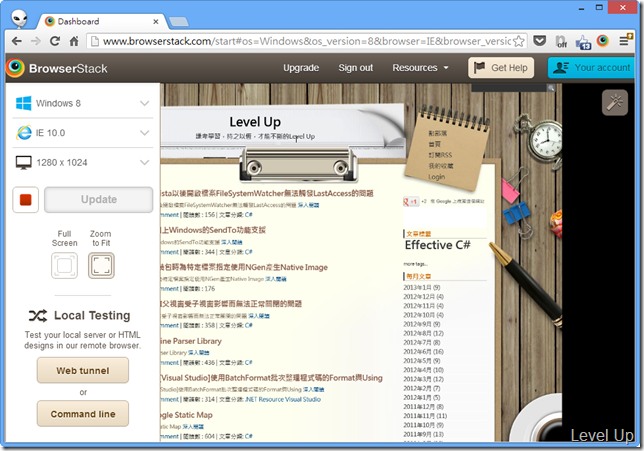Screen dimensions: 644x451
Task: Click the Local Testing heading
Action: (92, 315)
